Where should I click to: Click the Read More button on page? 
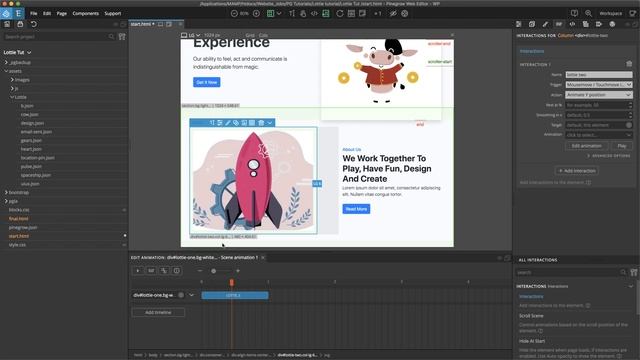[356, 209]
